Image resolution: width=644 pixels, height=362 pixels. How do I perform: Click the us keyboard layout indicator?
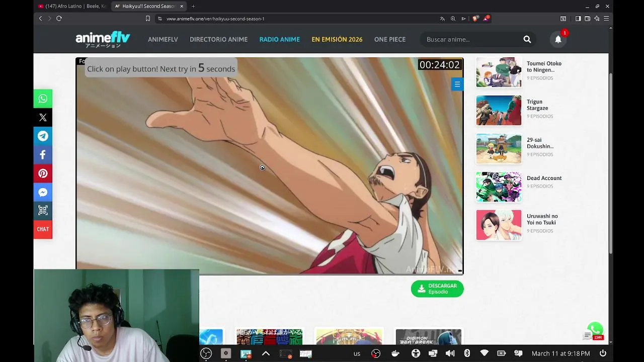click(x=357, y=353)
